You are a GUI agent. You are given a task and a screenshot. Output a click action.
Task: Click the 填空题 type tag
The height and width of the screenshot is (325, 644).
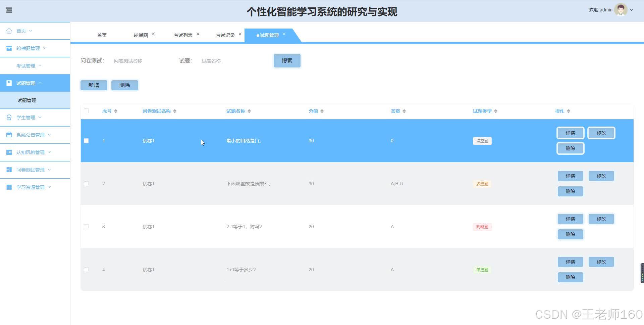pos(482,141)
